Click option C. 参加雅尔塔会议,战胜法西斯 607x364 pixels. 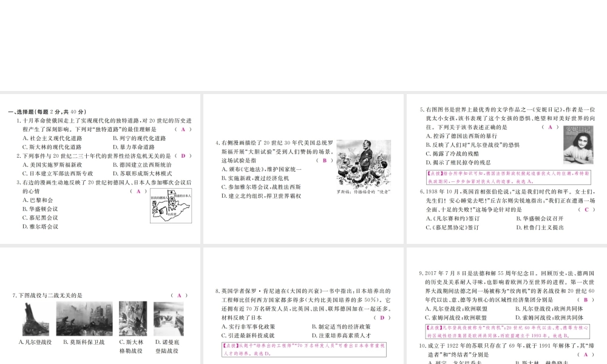pyautogui.click(x=261, y=187)
